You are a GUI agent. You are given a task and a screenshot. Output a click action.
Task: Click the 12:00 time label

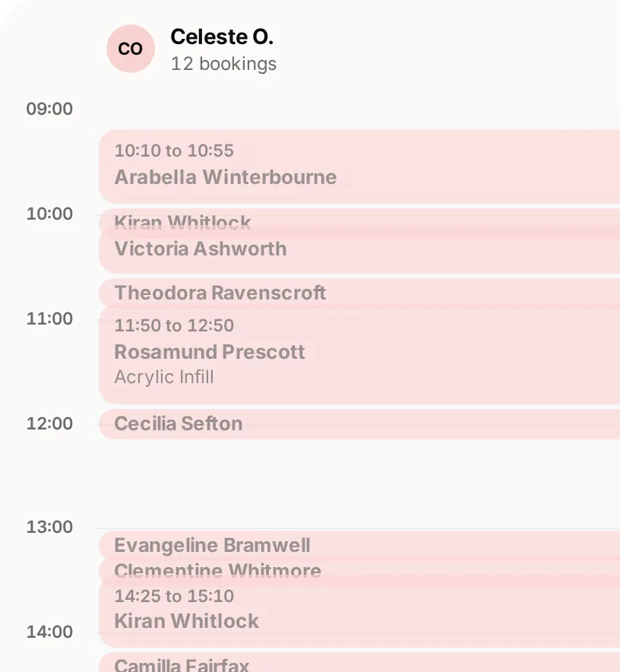49,424
